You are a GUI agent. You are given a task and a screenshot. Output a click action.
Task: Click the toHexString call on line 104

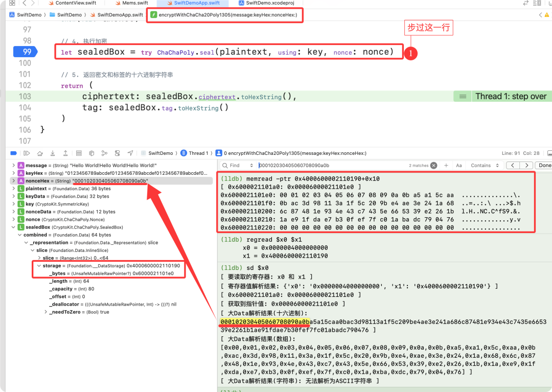pos(198,108)
